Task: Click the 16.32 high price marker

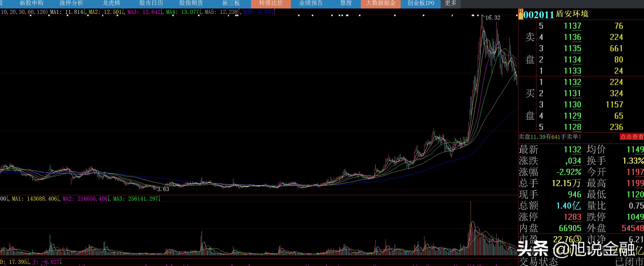Action: 493,17
